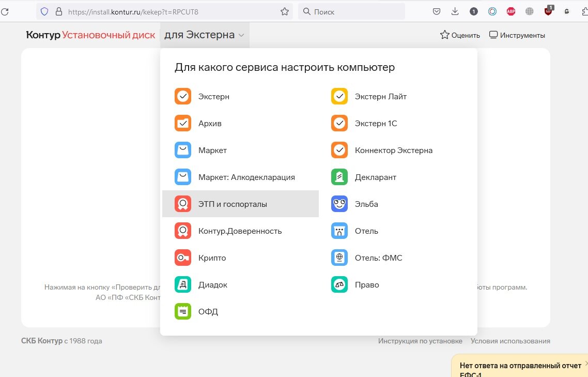
Task: Click the ЭТП и госпорталы icon
Action: [x=182, y=204]
